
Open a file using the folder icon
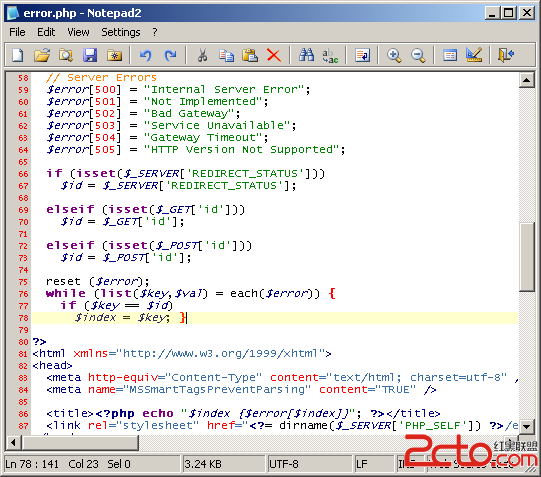pyautogui.click(x=42, y=55)
